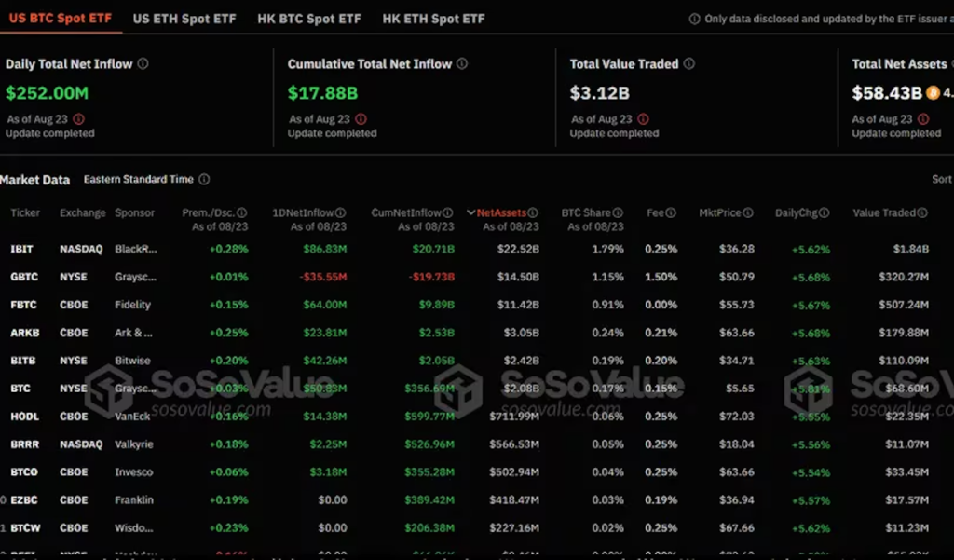Screen dimensions: 954x560
Task: Click red alert icon under $17.88B
Action: coord(361,118)
